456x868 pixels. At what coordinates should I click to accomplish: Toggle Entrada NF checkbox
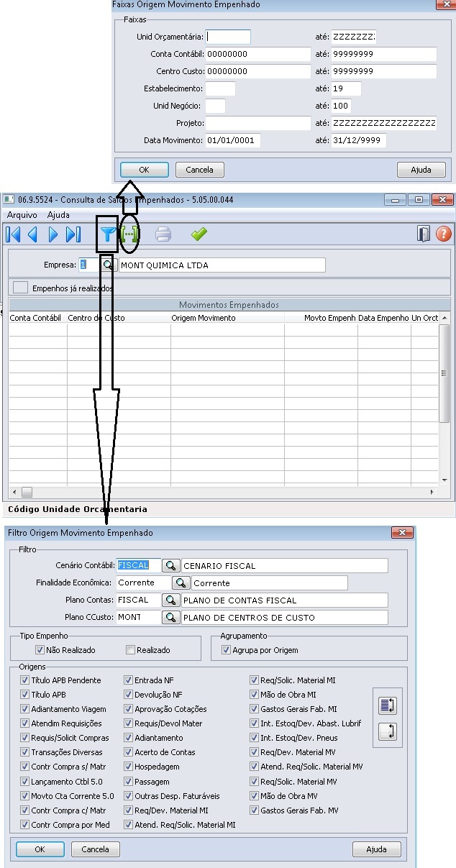pos(129,680)
